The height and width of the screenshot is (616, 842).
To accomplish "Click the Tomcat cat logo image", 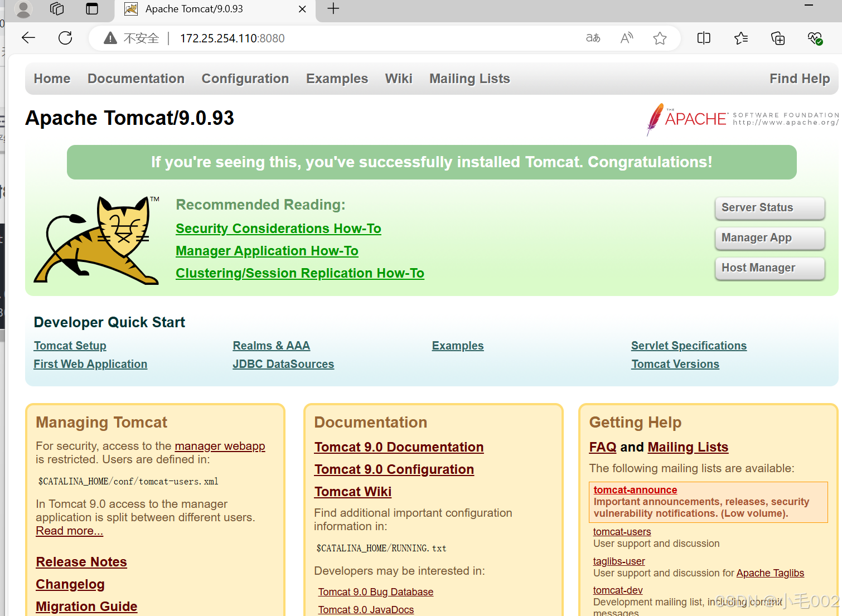I will (96, 240).
